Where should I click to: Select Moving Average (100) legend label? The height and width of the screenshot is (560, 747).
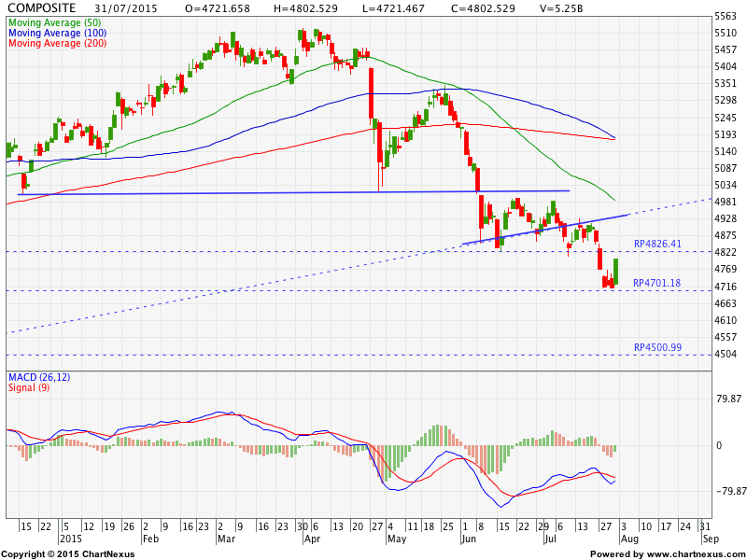pos(57,33)
